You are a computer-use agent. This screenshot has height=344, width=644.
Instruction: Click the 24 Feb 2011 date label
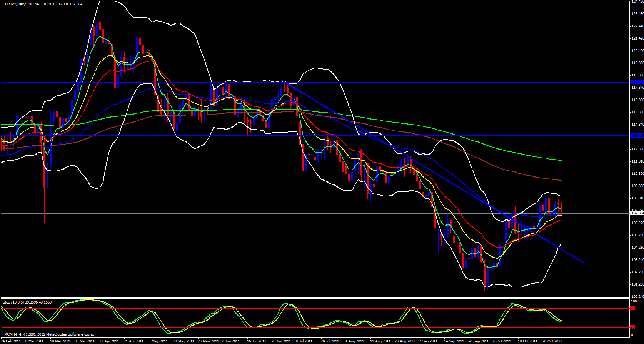[x=11, y=341]
